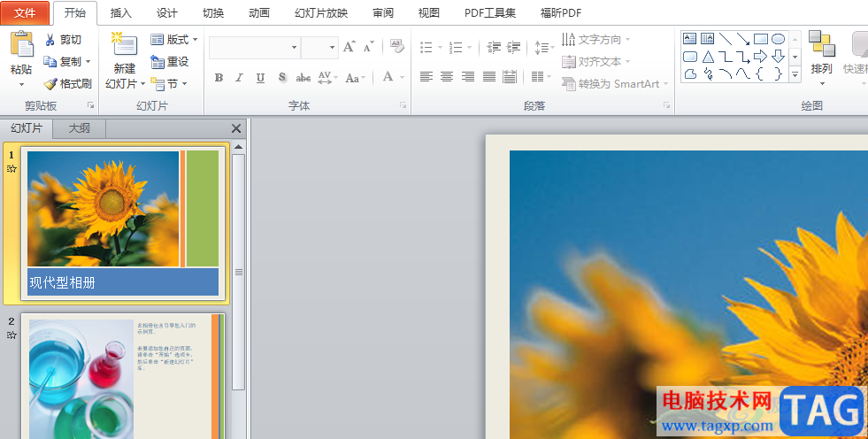Select slide 2 beakers thumbnail

coord(123,376)
